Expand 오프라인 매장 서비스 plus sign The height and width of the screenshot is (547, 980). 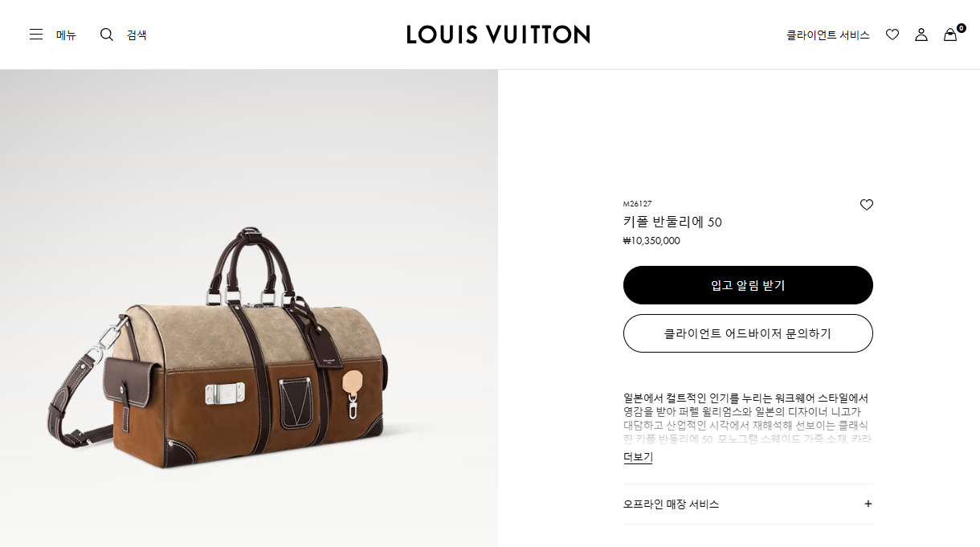pyautogui.click(x=868, y=504)
